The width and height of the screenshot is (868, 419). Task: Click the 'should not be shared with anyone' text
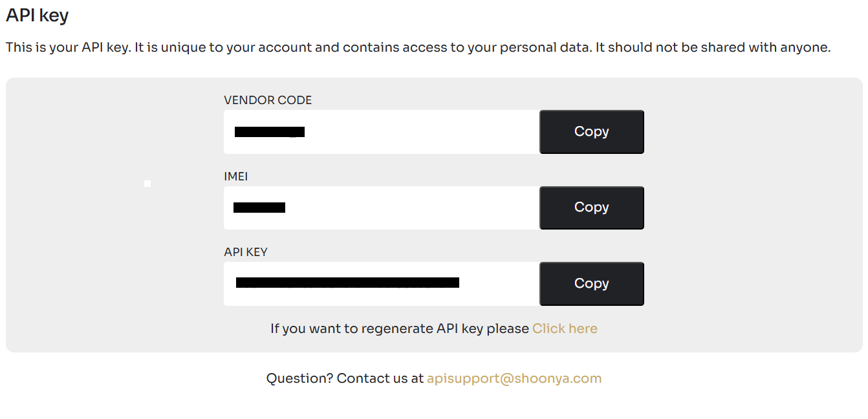(719, 48)
